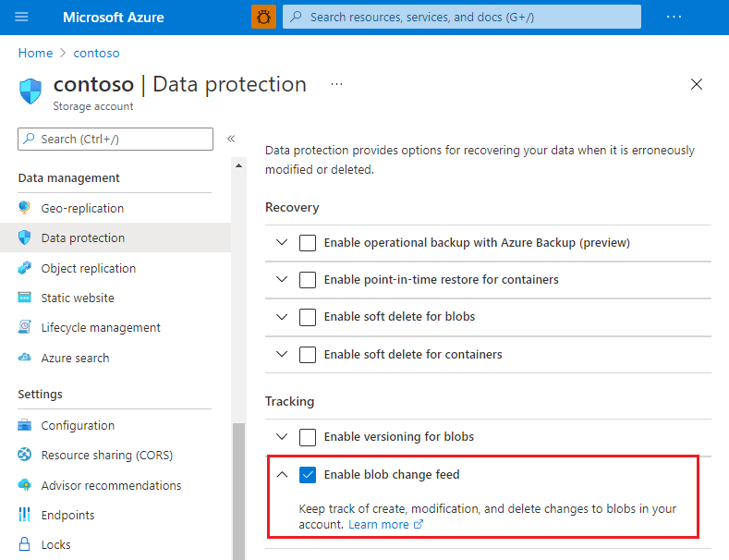Click the Azure search cloud icon
This screenshot has height=560, width=729.
[25, 358]
